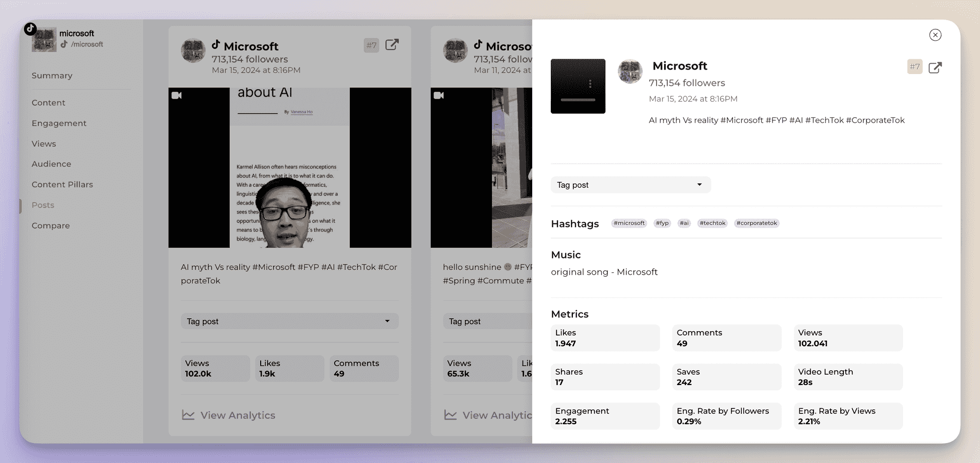This screenshot has height=463, width=980.
Task: Open the Content sidebar item
Action: point(49,103)
